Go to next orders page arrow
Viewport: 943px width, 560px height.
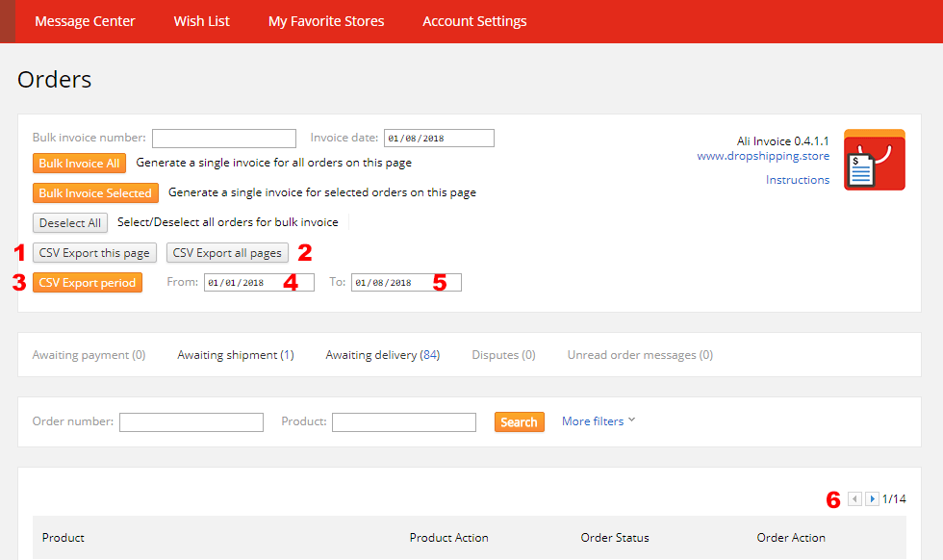click(872, 498)
